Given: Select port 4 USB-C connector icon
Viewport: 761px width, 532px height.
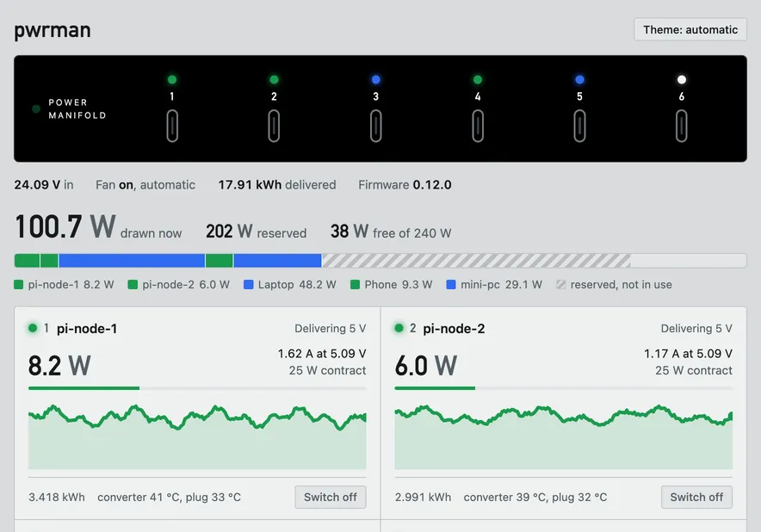Looking at the screenshot, I should coord(478,126).
